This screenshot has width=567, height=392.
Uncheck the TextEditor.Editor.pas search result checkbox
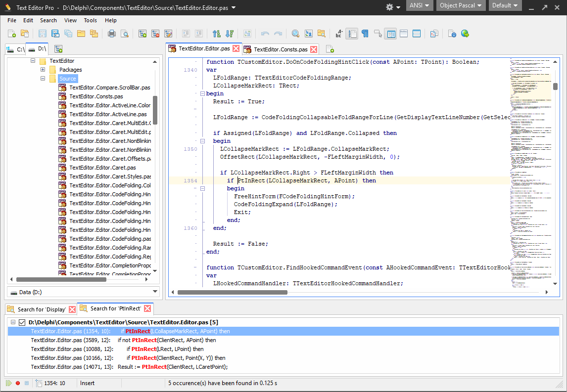(22, 322)
